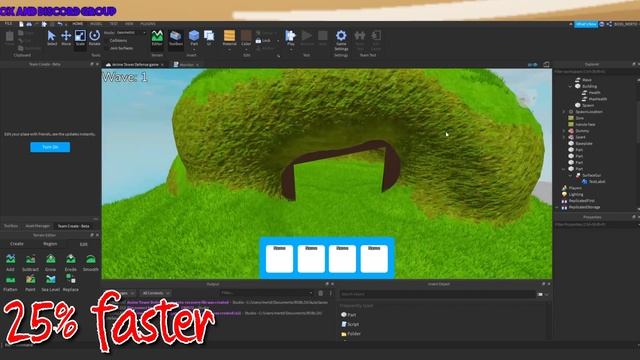Switch to the Team Create - Beta panel tab
Screen dimensions: 640x360
[73, 226]
